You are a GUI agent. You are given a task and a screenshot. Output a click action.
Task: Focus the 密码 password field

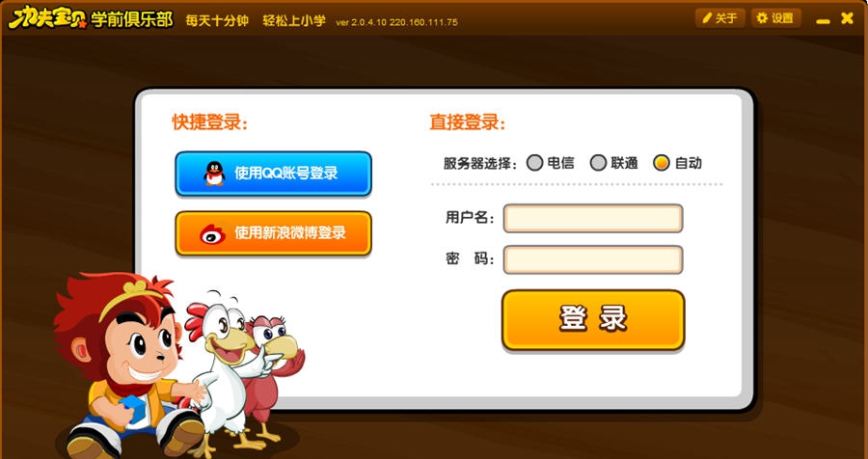pyautogui.click(x=593, y=259)
